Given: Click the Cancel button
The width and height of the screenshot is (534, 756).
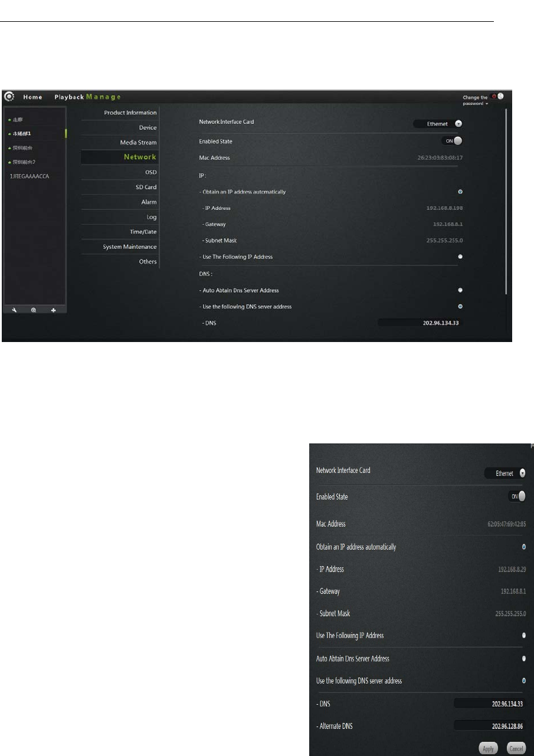Looking at the screenshot, I should tap(515, 748).
